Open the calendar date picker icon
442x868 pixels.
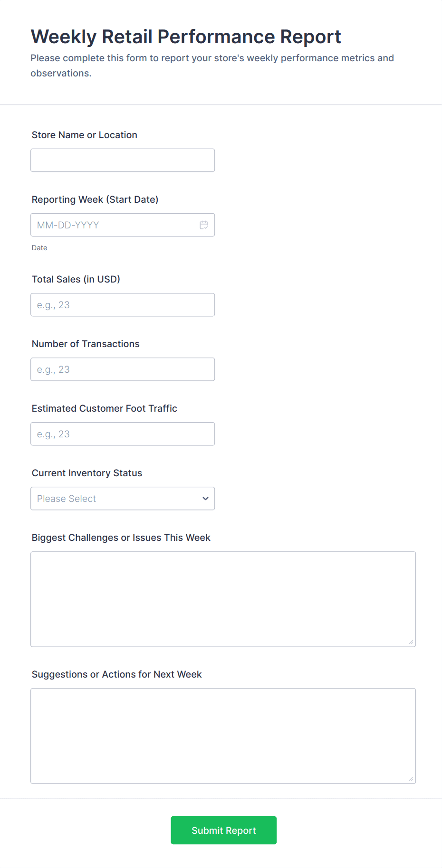(204, 225)
